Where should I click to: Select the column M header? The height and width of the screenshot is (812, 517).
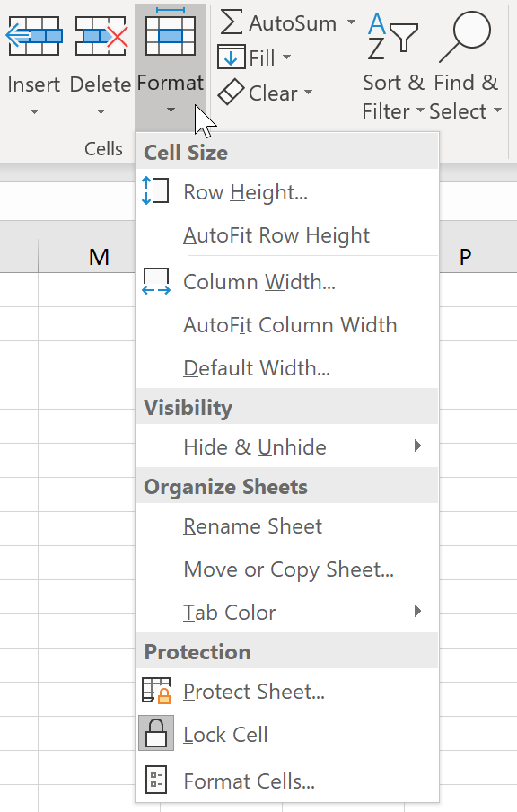tap(86, 257)
